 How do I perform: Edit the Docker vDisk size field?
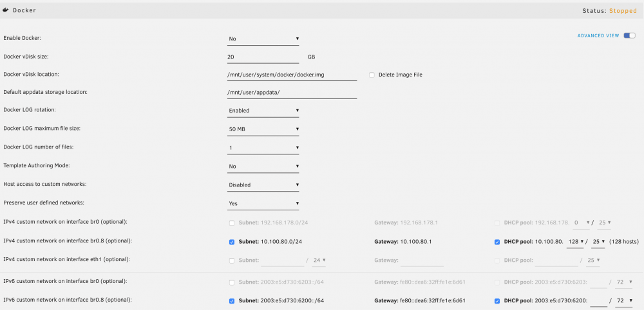pos(263,57)
